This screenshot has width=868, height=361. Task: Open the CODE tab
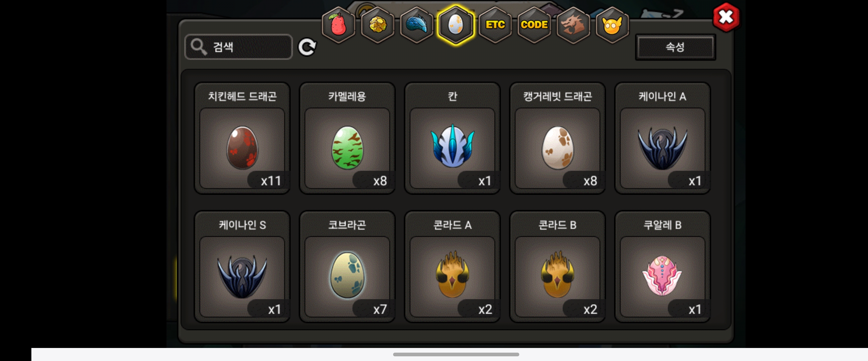(x=534, y=25)
